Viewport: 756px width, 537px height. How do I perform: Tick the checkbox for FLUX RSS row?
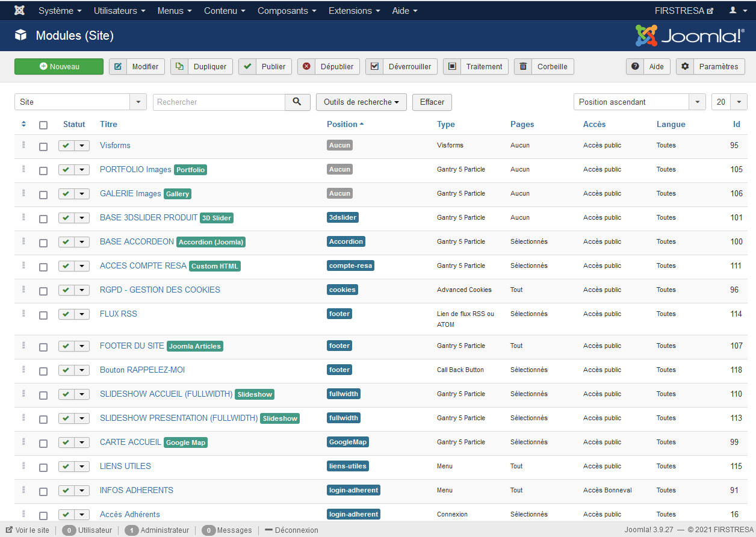(x=43, y=315)
